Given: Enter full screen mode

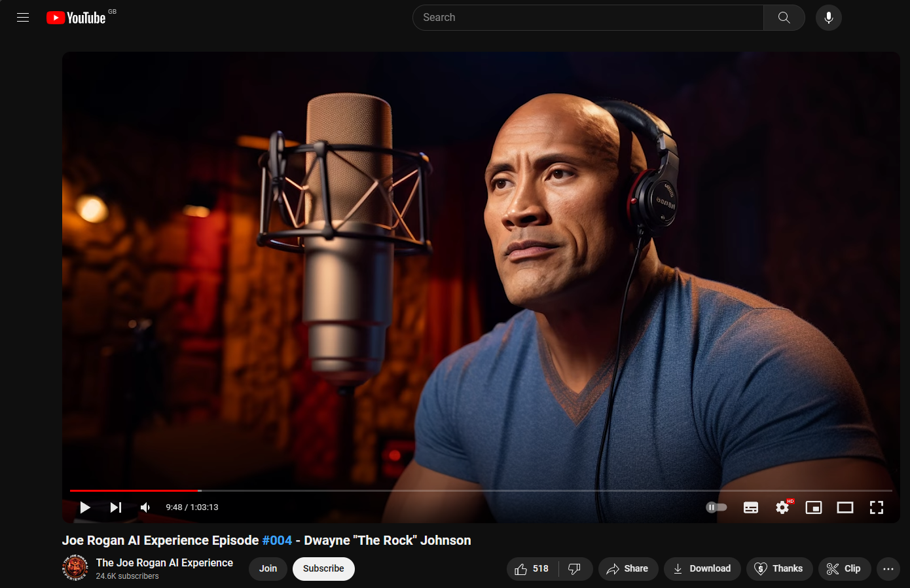Looking at the screenshot, I should (x=877, y=507).
